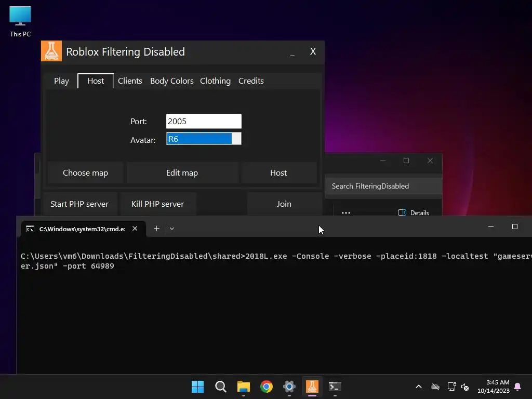Start the PHP server
Image resolution: width=532 pixels, height=399 pixels.
click(x=79, y=204)
